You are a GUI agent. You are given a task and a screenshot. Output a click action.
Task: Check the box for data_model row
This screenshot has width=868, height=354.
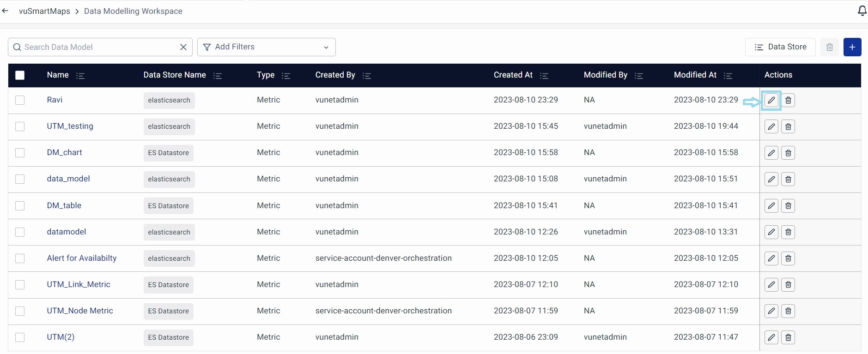click(x=20, y=179)
